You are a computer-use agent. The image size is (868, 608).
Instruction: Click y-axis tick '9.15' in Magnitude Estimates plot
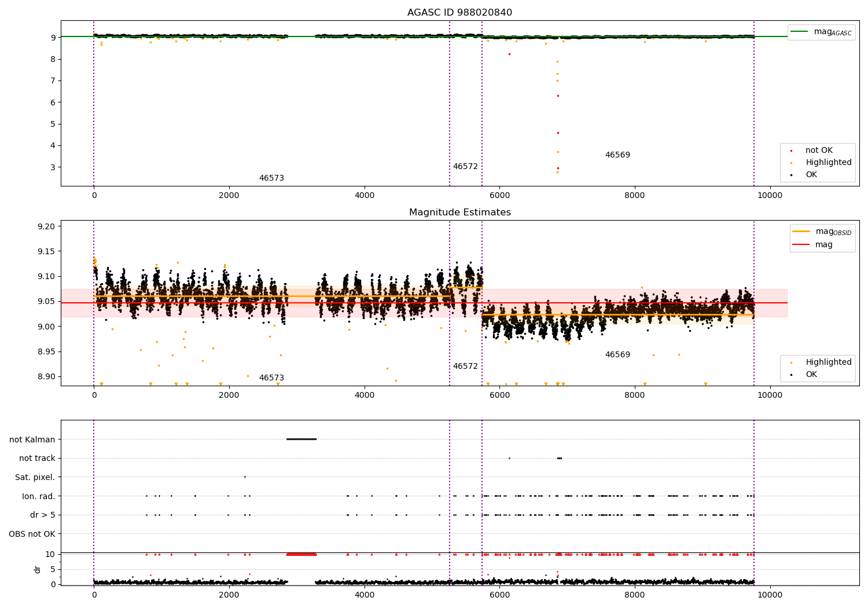46,251
